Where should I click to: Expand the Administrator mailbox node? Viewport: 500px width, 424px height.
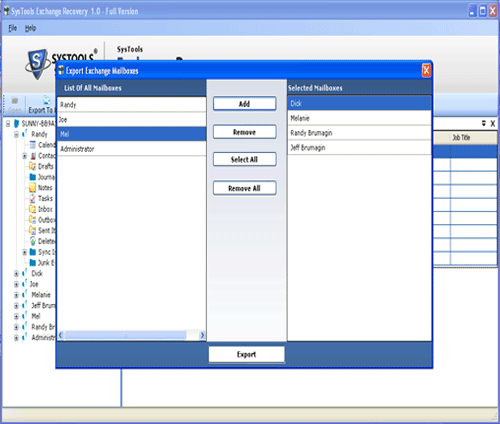16,338
